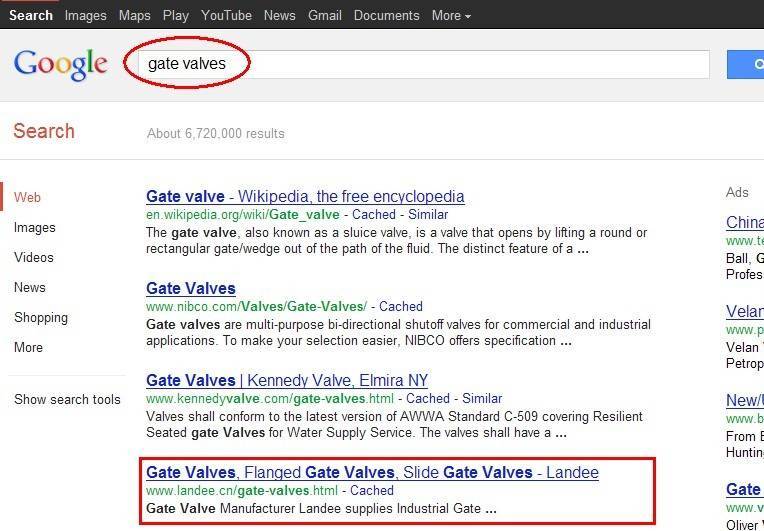The width and height of the screenshot is (764, 531).
Task: Select Videos filter in left sidebar
Action: [34, 257]
